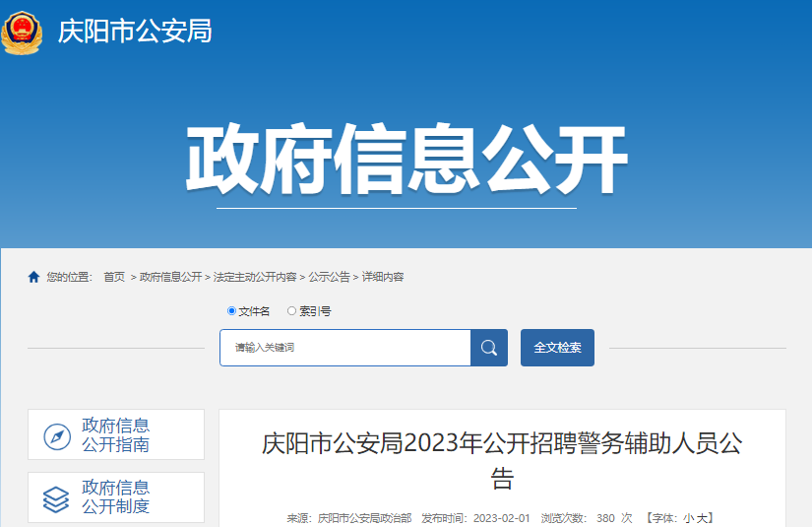Screen dimensions: 812x527
Task: Click the article title 庆阳市公安局2023年公开招聘警务辅助人员公告
Action: [502, 460]
